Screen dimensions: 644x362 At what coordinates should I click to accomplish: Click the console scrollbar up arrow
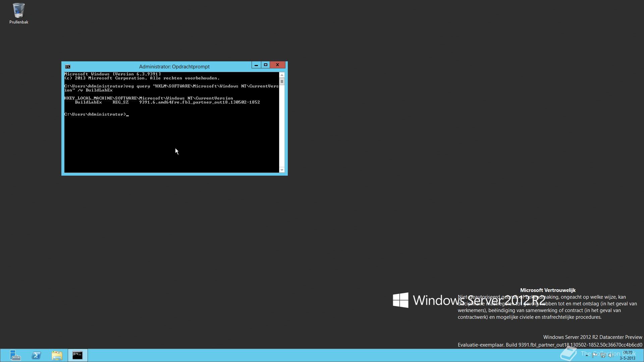(282, 75)
